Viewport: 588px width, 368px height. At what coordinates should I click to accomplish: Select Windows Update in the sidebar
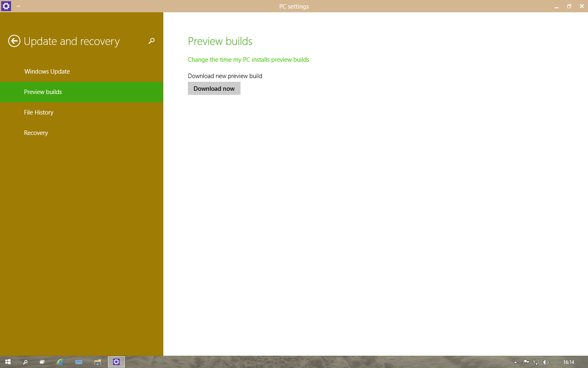(x=47, y=72)
